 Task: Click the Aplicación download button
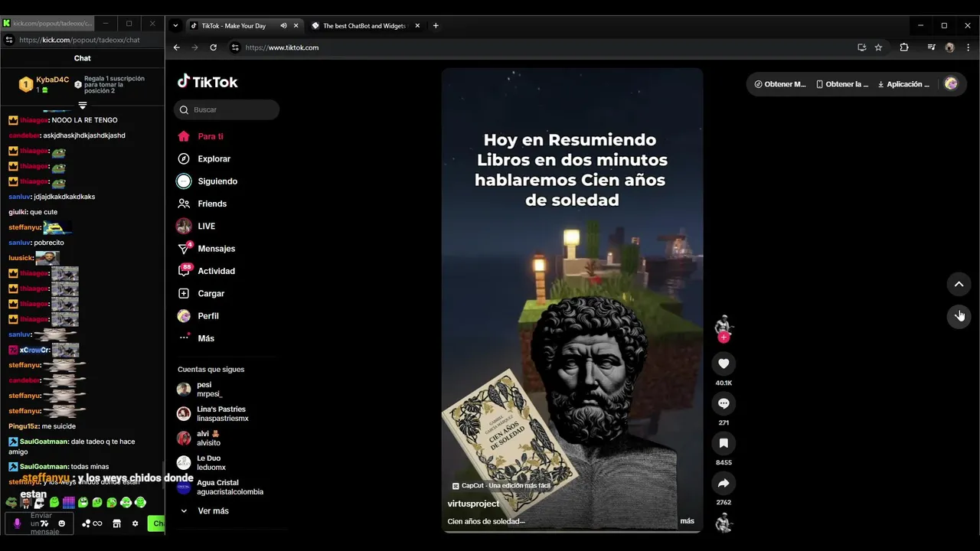point(903,84)
